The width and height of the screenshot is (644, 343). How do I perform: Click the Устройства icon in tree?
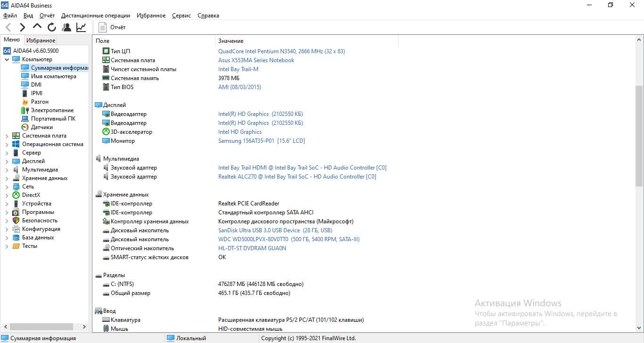(x=16, y=204)
